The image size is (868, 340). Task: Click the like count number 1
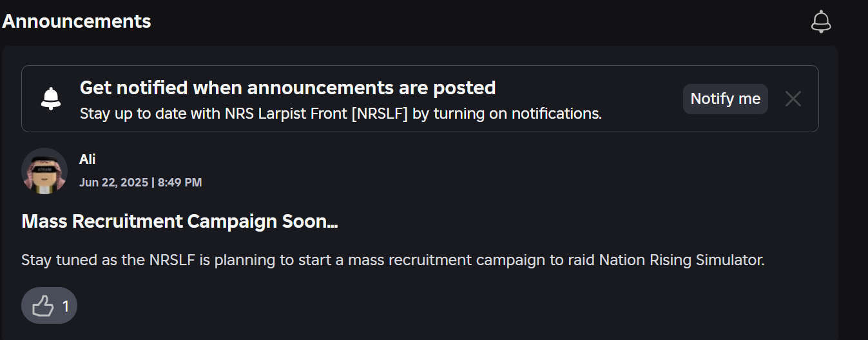(x=66, y=306)
